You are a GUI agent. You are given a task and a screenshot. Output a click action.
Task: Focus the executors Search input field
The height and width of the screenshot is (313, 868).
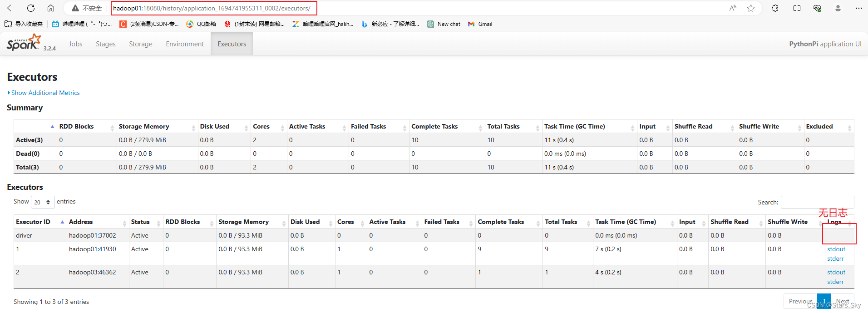[x=817, y=202]
